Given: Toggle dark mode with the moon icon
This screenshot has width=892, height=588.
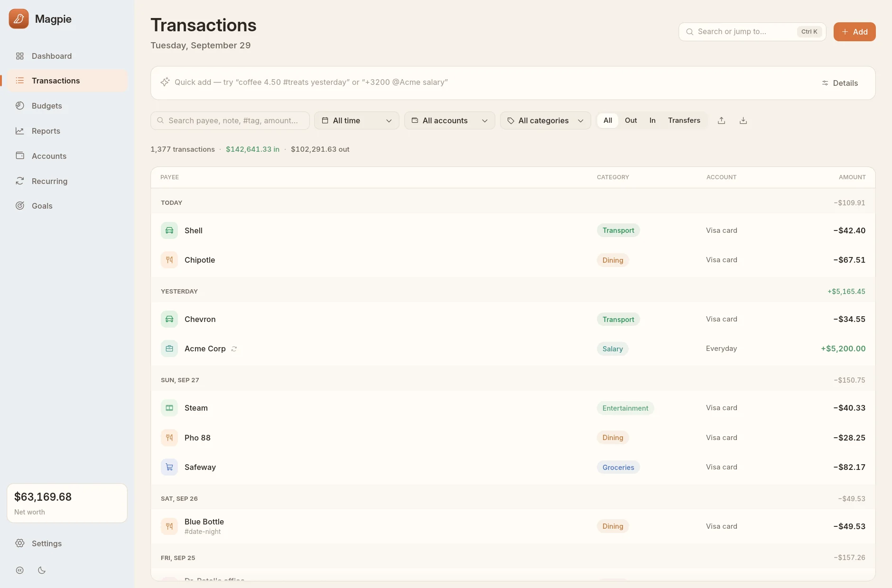Looking at the screenshot, I should coord(42,570).
